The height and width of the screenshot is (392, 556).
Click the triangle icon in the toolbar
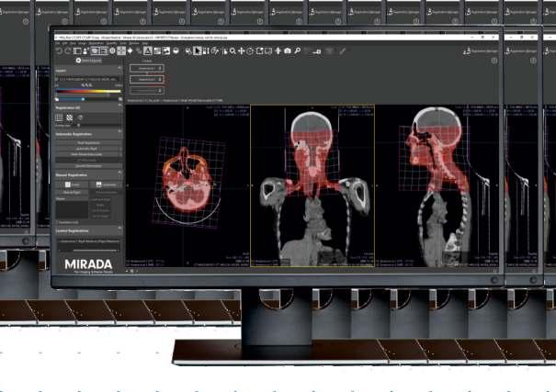[x=148, y=51]
